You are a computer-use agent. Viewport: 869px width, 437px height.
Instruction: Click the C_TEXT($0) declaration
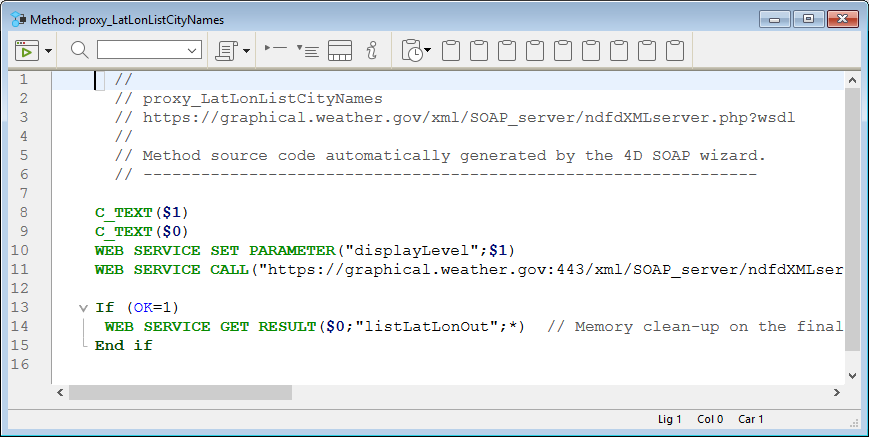tap(142, 232)
